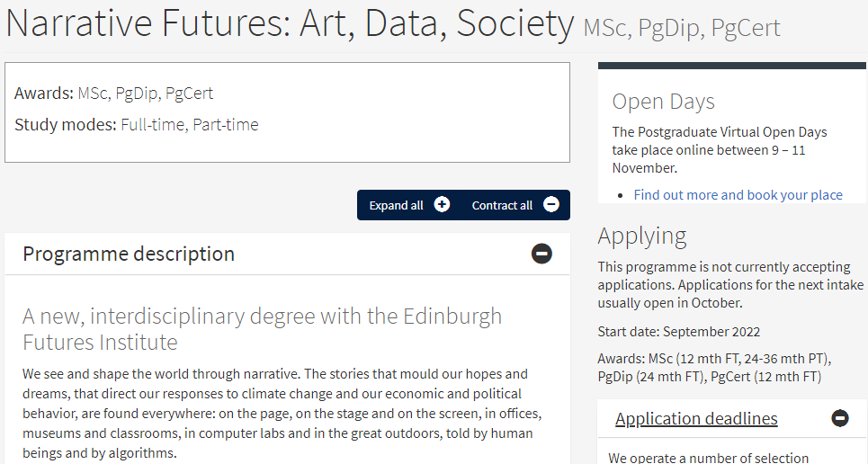Viewport: 868px width, 464px height.
Task: Click the Contract all button
Action: click(x=515, y=205)
